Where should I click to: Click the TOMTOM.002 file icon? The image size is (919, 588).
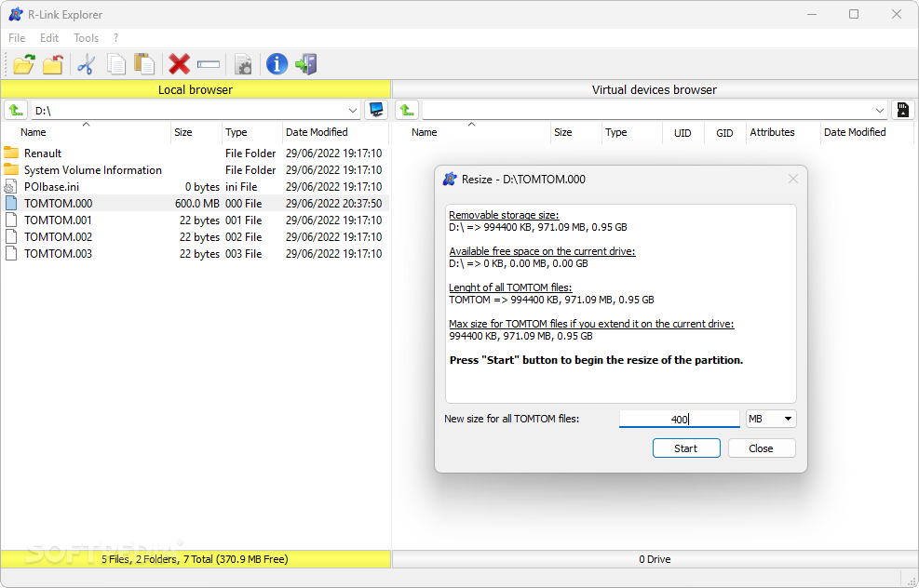tap(11, 236)
